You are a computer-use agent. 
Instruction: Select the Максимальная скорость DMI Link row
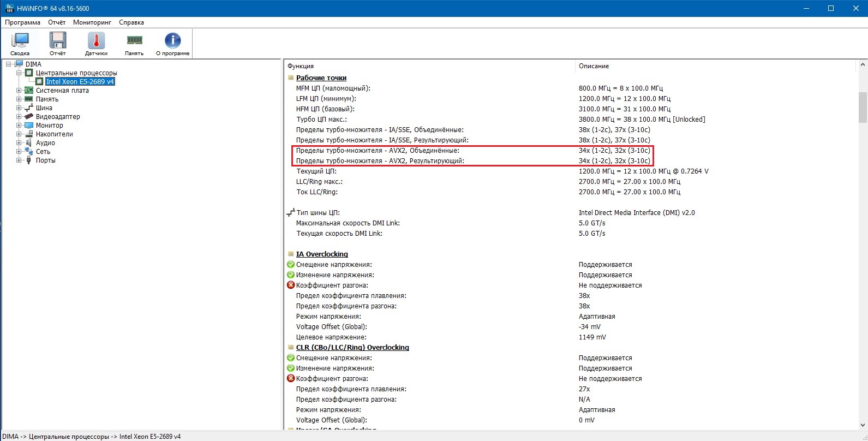pyautogui.click(x=571, y=223)
